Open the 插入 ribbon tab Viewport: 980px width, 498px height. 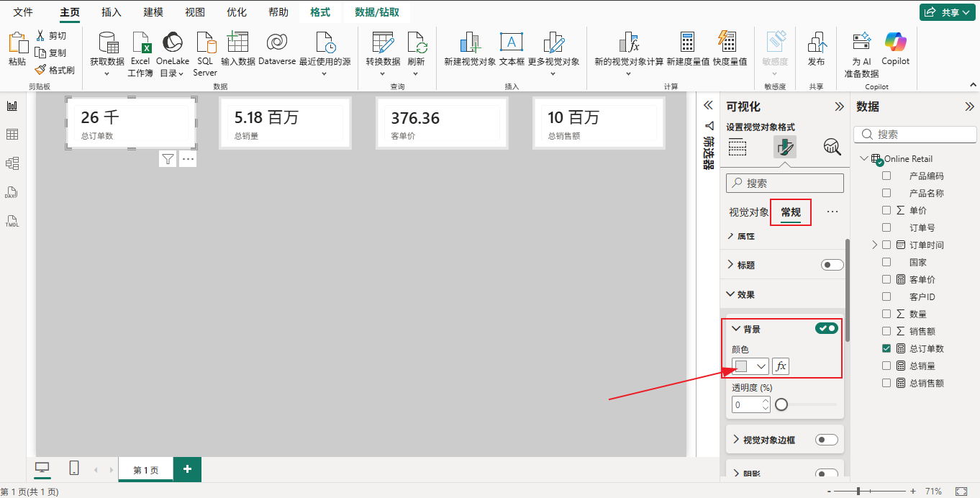[112, 12]
